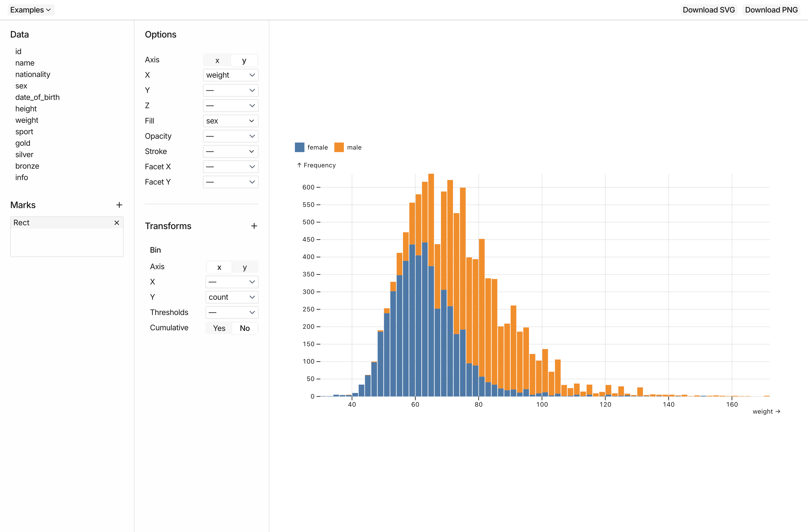Open the Facet X dropdown

coord(231,167)
